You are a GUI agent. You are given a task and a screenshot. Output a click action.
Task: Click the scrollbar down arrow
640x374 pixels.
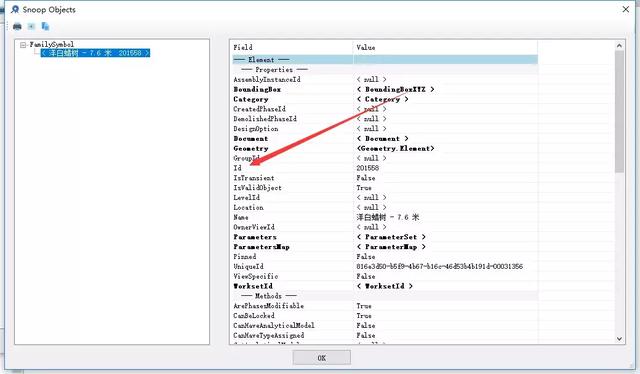click(619, 338)
